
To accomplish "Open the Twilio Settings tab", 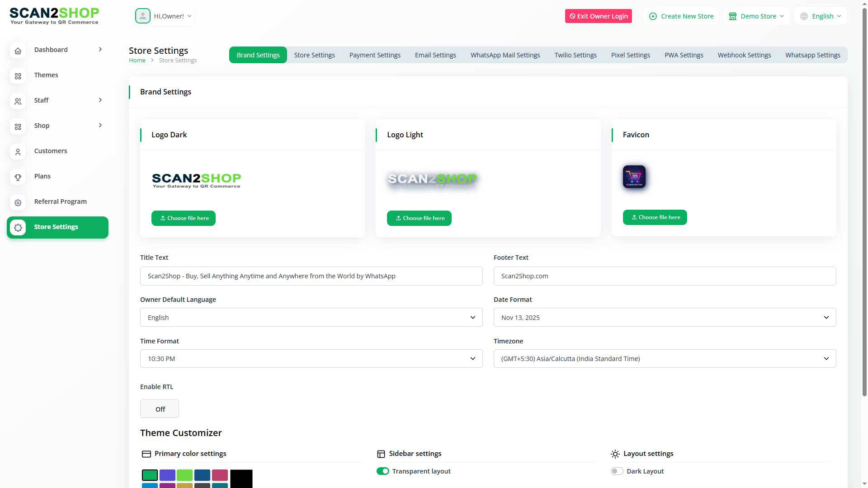I will (575, 55).
